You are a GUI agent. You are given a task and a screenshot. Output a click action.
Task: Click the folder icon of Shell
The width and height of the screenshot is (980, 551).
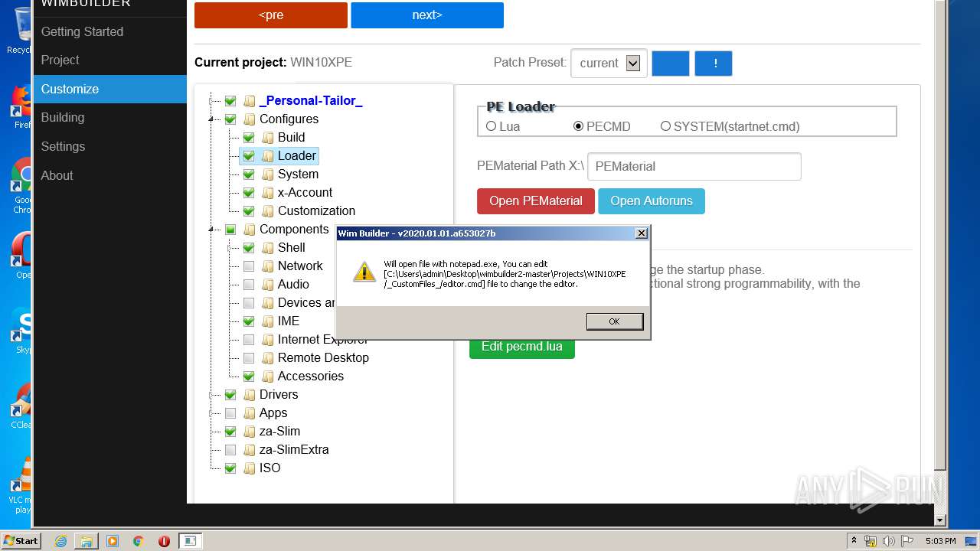267,247
